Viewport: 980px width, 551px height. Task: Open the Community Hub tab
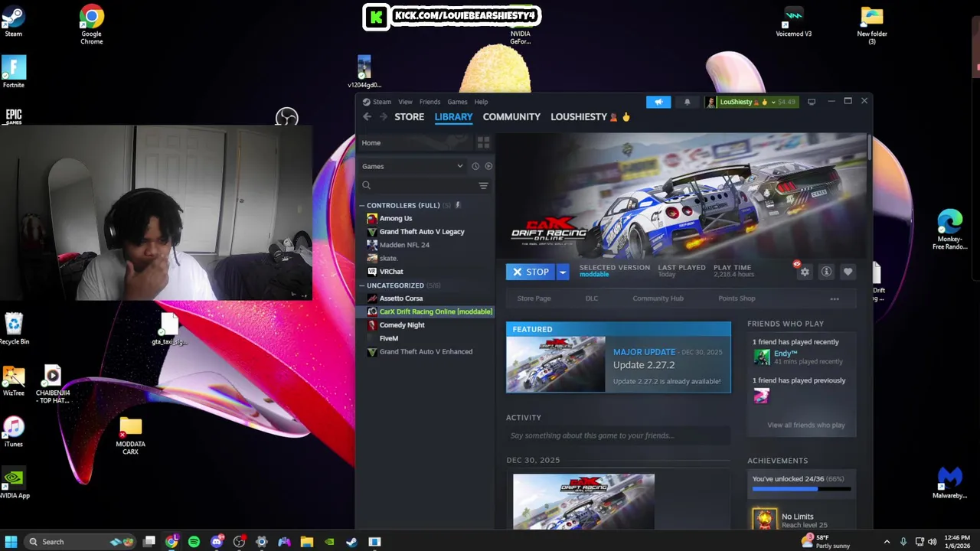click(658, 298)
